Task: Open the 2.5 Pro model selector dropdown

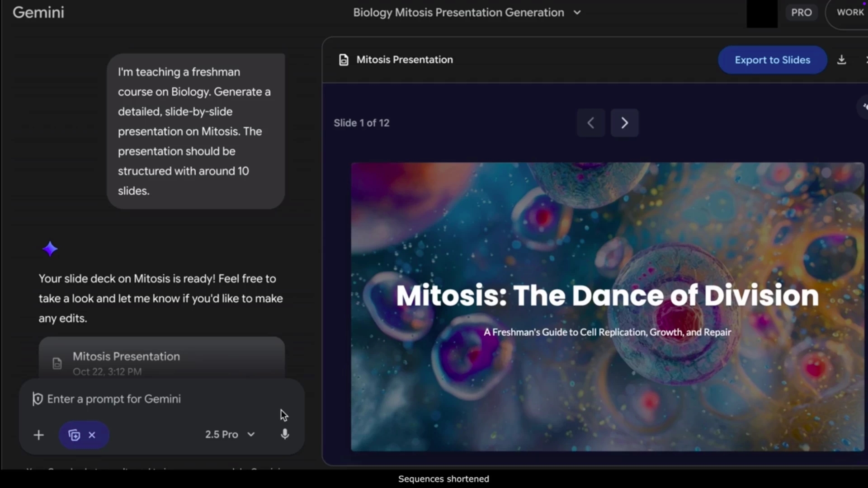Action: [230, 434]
